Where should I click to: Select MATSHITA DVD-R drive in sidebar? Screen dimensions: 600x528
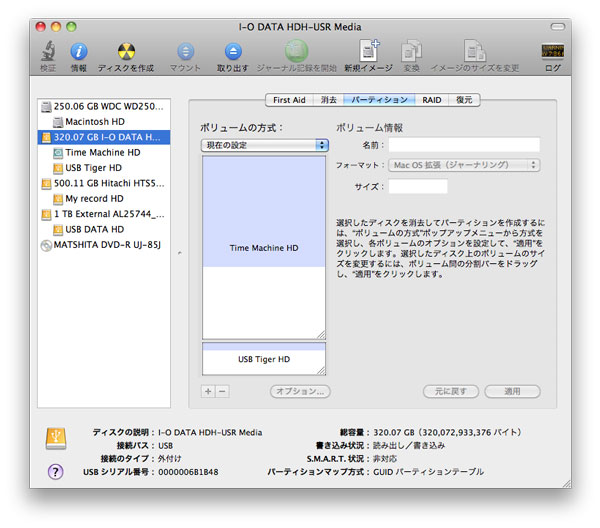click(104, 244)
